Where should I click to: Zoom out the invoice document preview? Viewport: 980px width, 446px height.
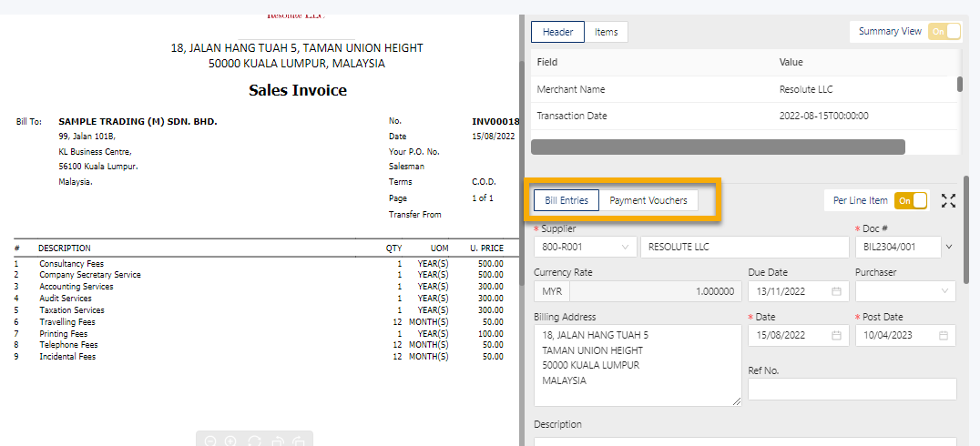[210, 441]
